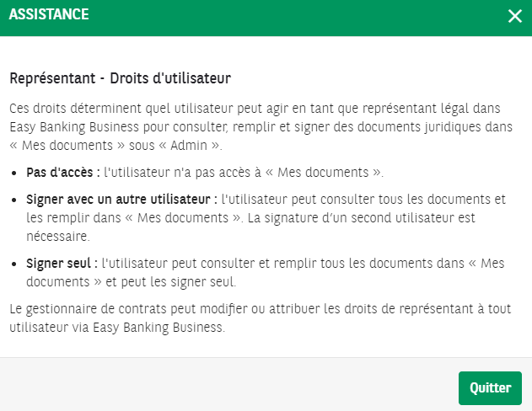Select the heading "Représentant - Droits d'utilisateur"
The image size is (532, 411).
121,78
